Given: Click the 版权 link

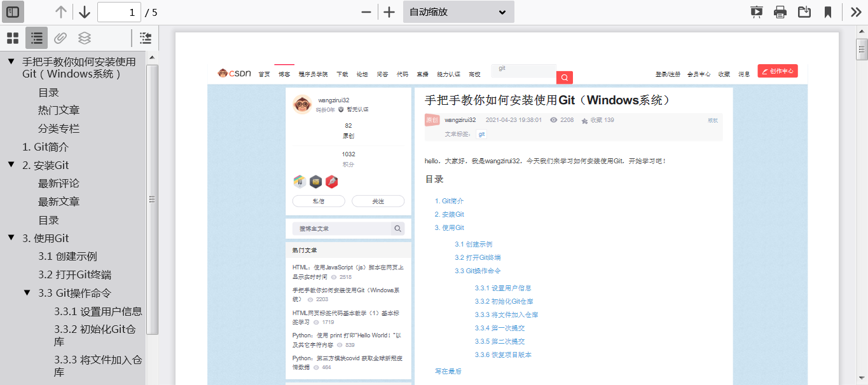Looking at the screenshot, I should pos(713,121).
